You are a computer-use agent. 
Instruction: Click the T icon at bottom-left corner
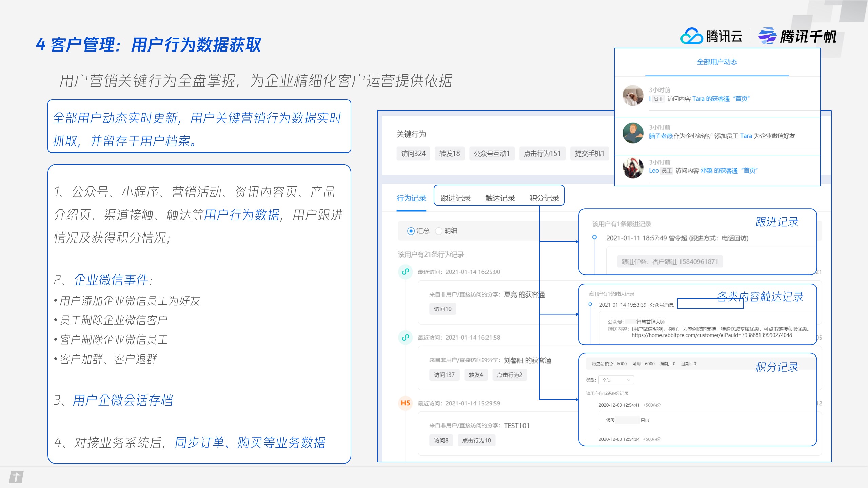pyautogui.click(x=16, y=477)
